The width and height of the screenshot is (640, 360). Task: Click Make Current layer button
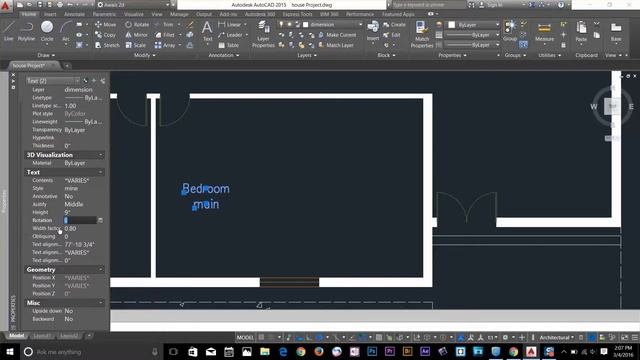pyautogui.click(x=338, y=35)
